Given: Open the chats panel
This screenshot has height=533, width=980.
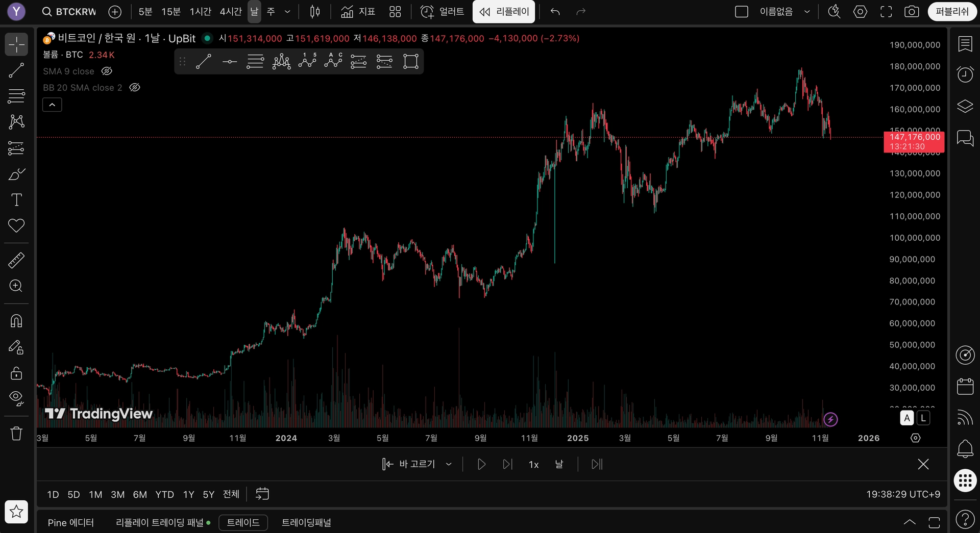Looking at the screenshot, I should pos(965,138).
